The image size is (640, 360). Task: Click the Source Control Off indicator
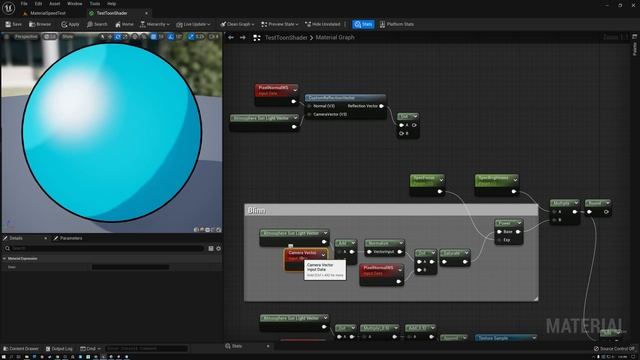click(x=614, y=349)
